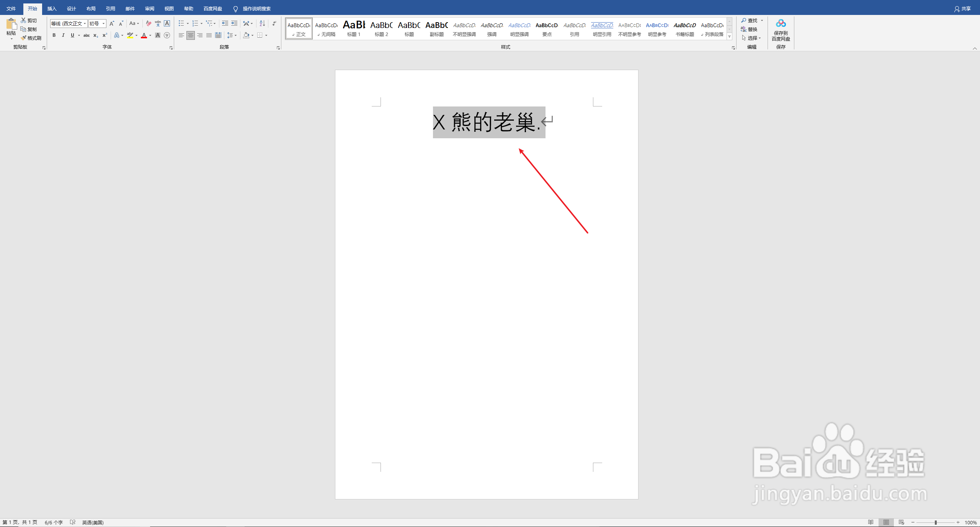980x527 pixels.
Task: Click the Save to Baidu Netdisk icon
Action: click(781, 24)
